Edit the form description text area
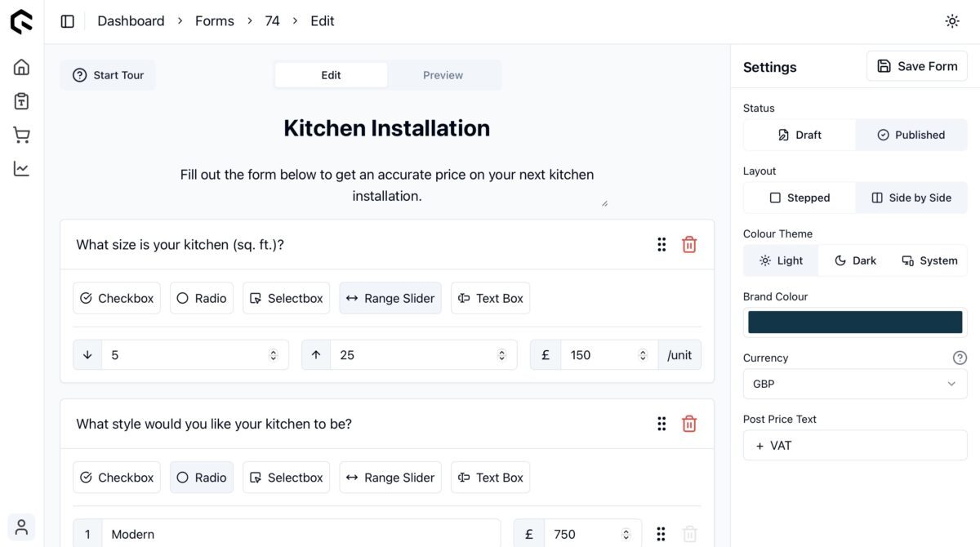The width and height of the screenshot is (980, 547). click(387, 185)
